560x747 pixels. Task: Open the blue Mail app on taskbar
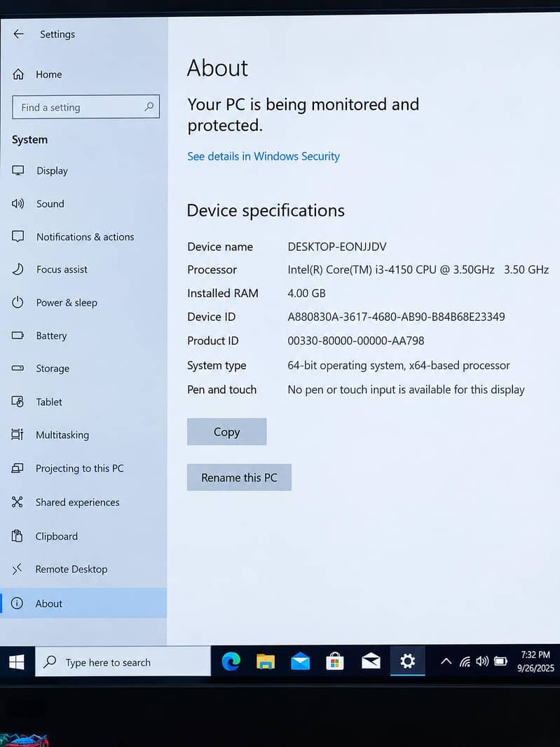[300, 662]
